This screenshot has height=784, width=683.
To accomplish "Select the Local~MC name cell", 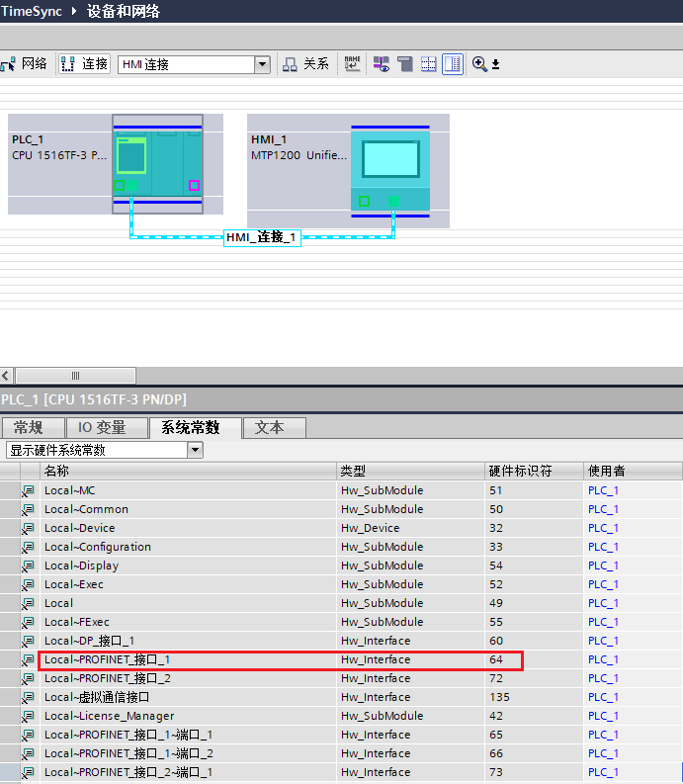I will point(188,490).
